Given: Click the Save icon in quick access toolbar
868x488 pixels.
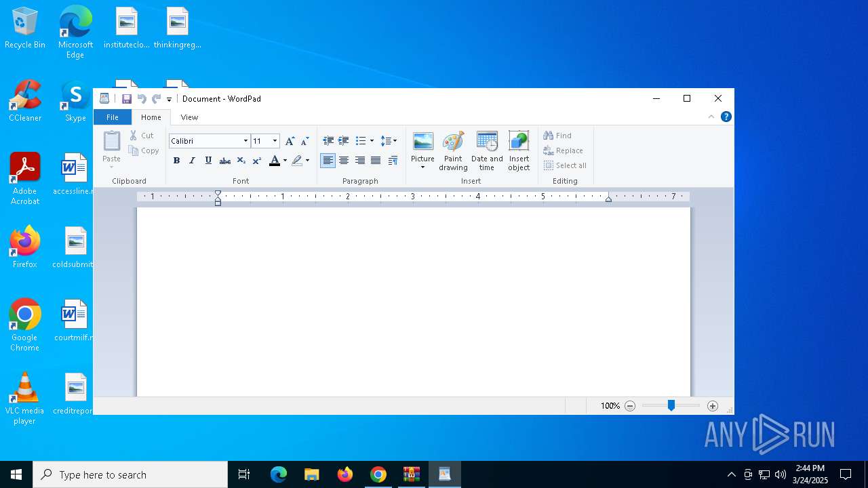Looking at the screenshot, I should click(x=127, y=99).
